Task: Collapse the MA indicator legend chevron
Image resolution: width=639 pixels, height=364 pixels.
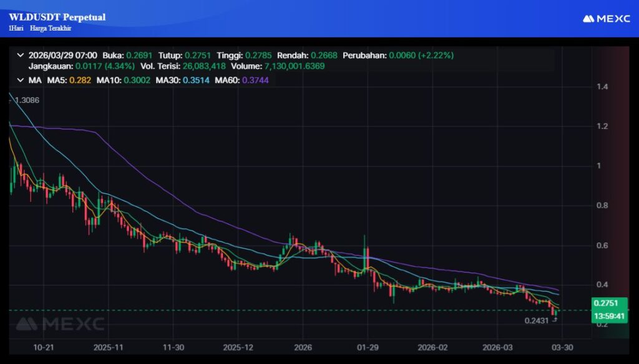Action: (21, 80)
